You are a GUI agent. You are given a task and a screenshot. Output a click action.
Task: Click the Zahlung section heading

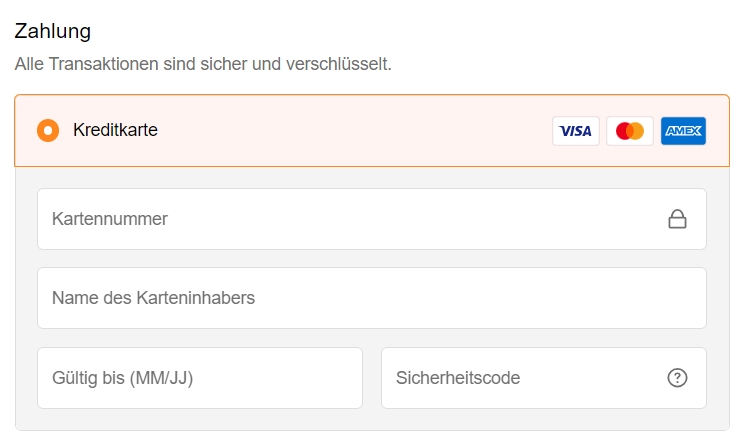[53, 31]
